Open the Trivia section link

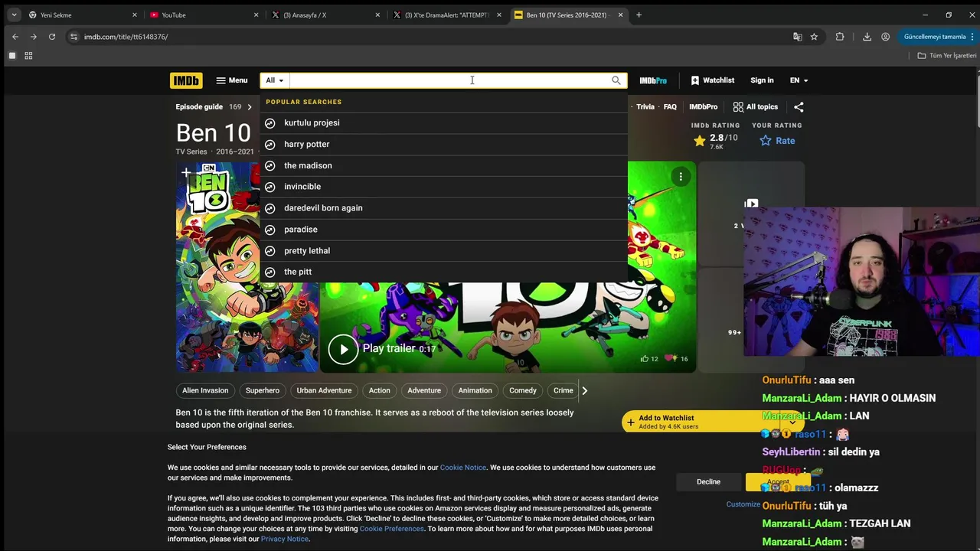[x=645, y=107]
